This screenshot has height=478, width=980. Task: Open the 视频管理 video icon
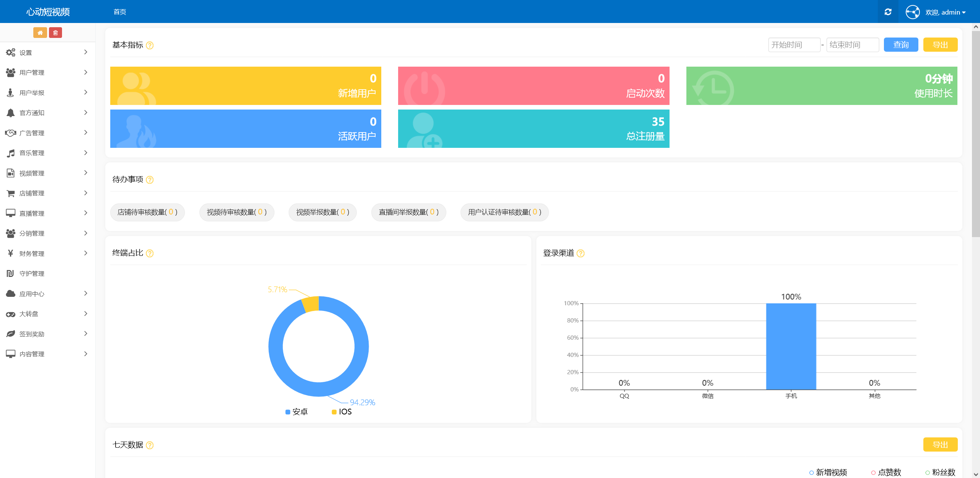tap(11, 173)
